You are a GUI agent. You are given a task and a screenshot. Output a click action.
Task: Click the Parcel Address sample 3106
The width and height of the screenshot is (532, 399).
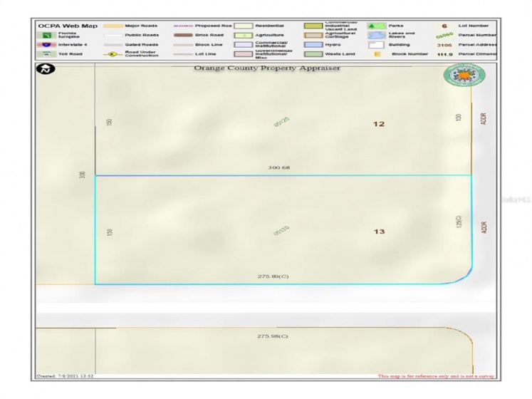[x=444, y=45]
